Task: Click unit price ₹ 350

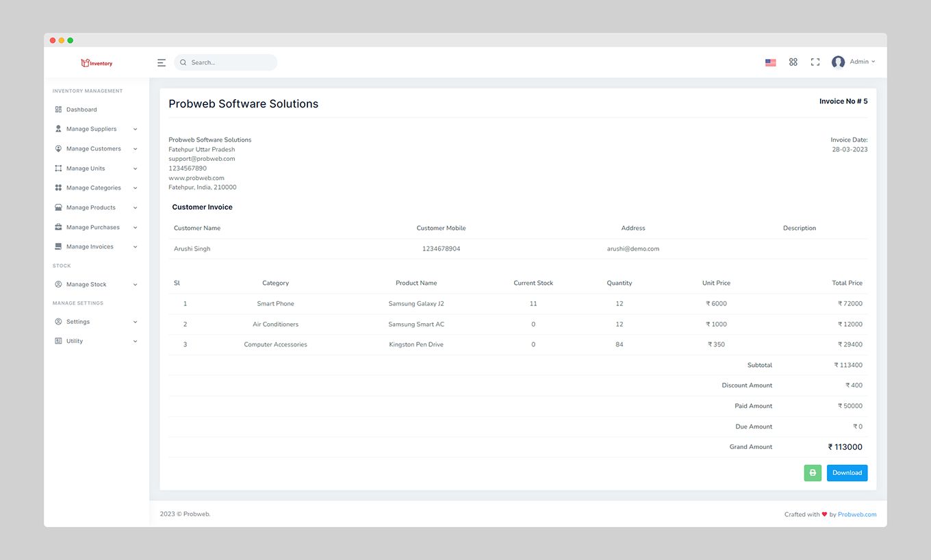Action: (x=716, y=344)
